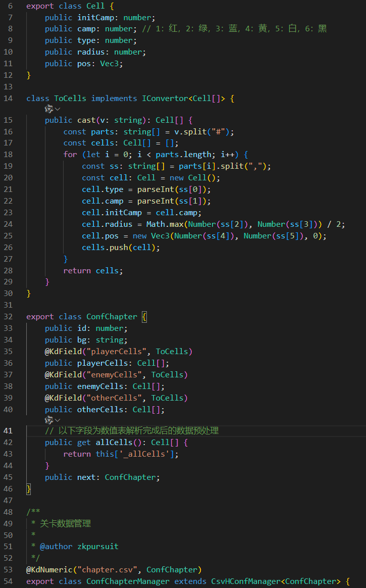Click the highlighted closing brace on line 46
This screenshot has height=588, width=366.
(x=28, y=489)
